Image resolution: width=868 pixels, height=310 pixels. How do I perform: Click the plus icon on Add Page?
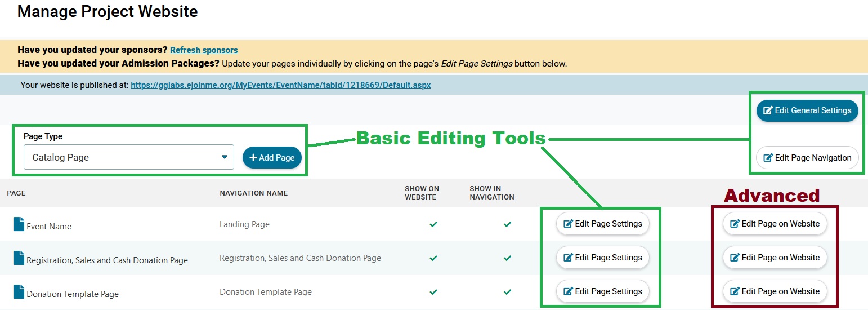(253, 158)
